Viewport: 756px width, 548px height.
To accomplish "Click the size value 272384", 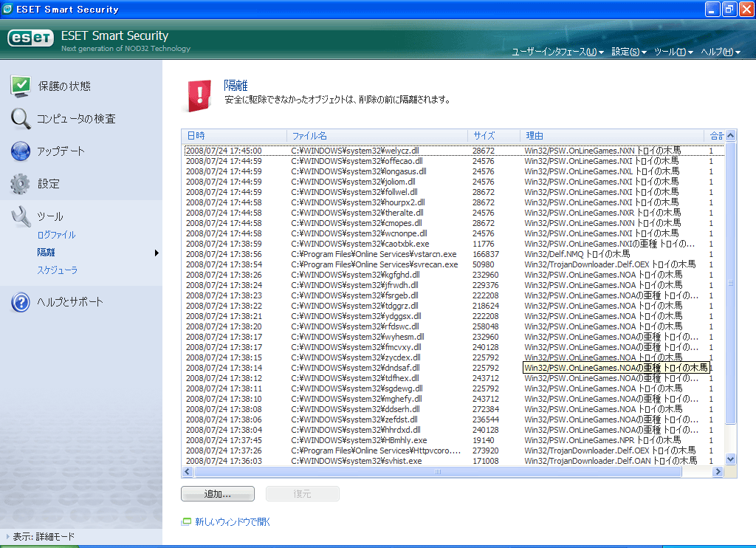I will coord(486,410).
